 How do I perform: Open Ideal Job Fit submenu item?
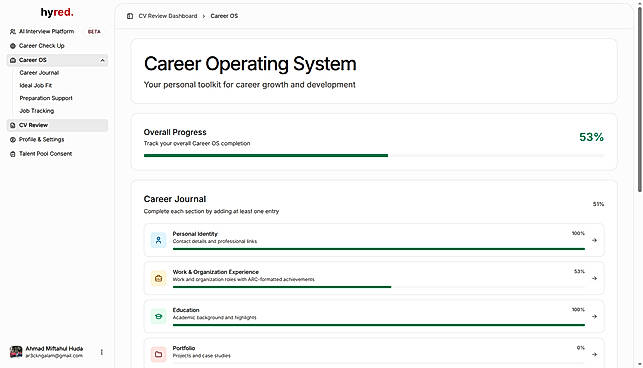36,85
